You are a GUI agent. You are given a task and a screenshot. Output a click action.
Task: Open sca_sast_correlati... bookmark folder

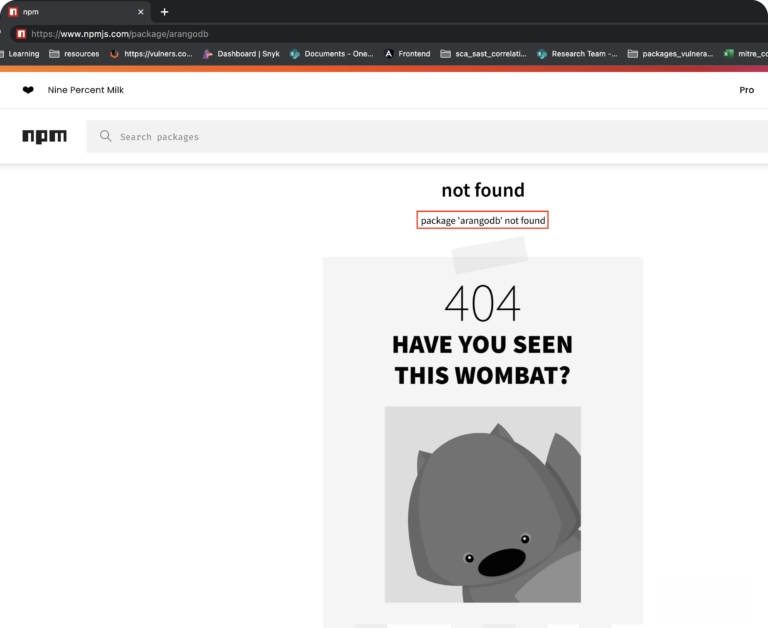[x=483, y=54]
